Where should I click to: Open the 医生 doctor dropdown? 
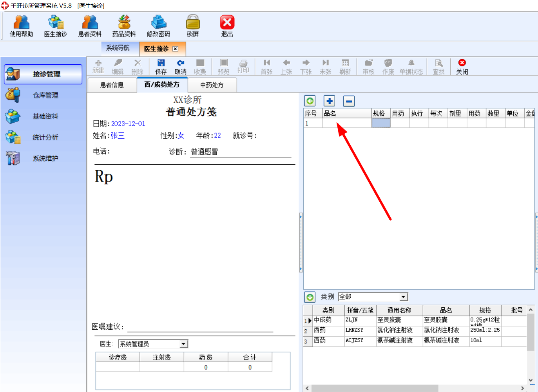tap(183, 344)
